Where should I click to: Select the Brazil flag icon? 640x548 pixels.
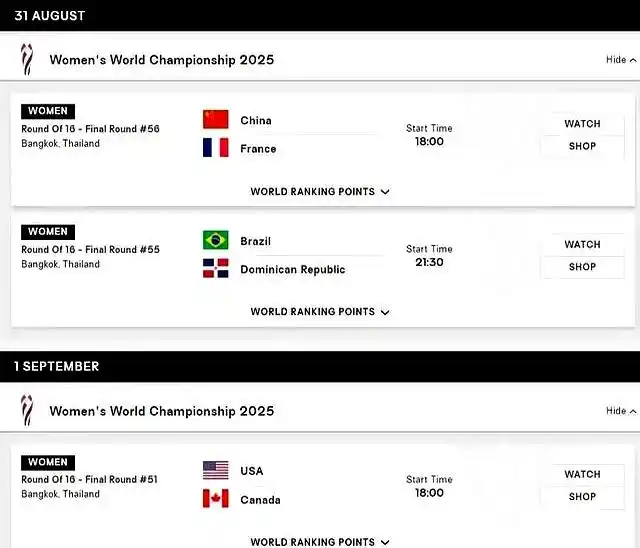coord(216,240)
